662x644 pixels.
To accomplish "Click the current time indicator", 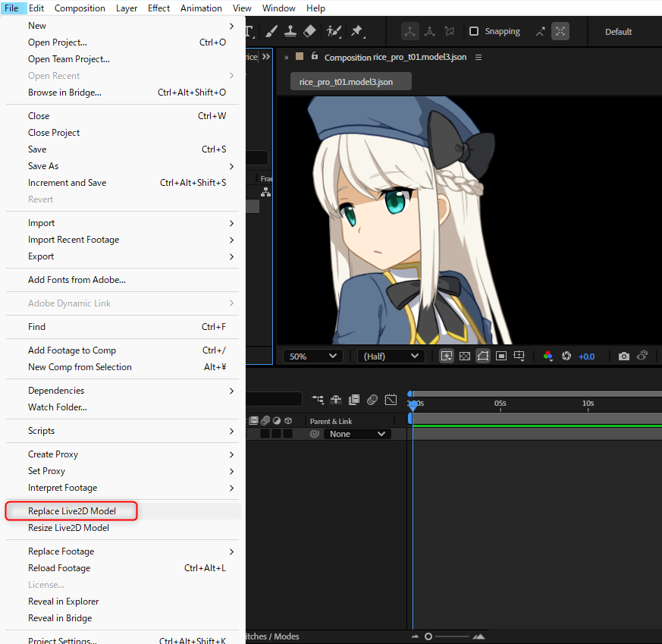I will [x=412, y=404].
